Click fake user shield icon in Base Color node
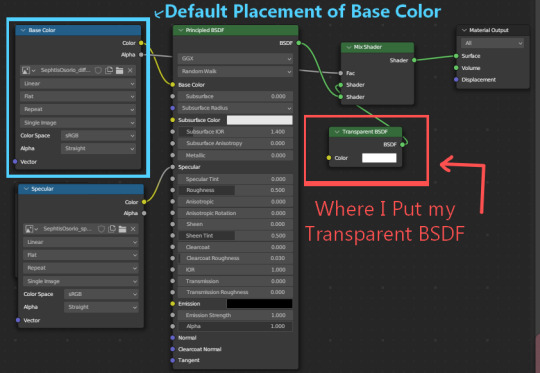This screenshot has width=540, height=373. click(x=98, y=70)
